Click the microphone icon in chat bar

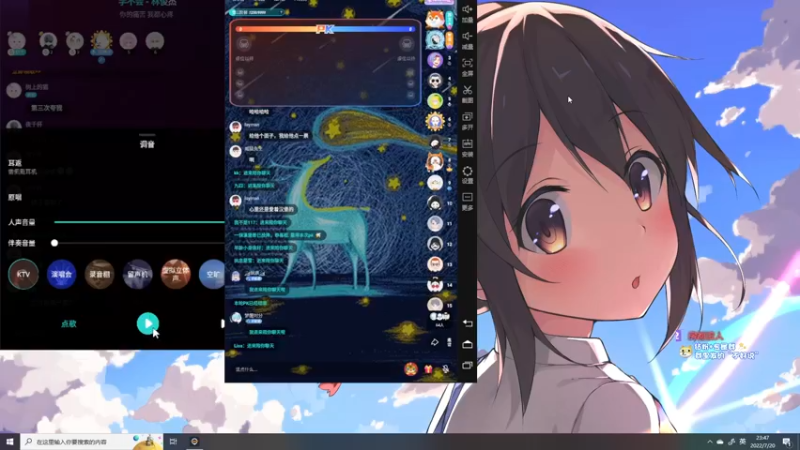[x=445, y=369]
